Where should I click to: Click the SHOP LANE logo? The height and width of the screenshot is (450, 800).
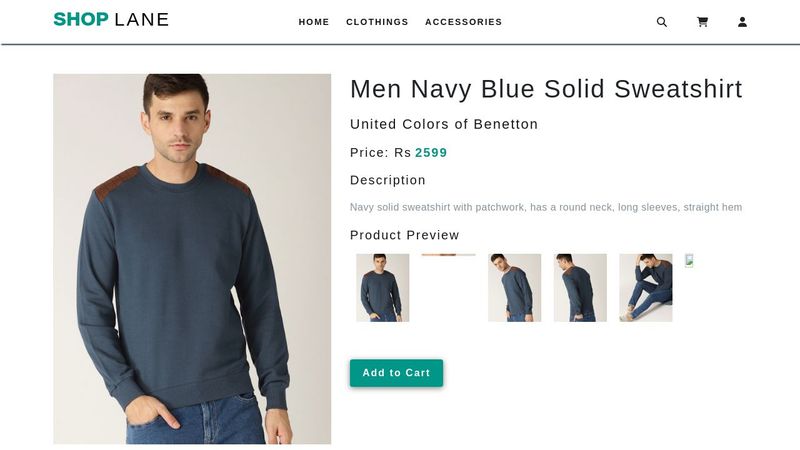[x=111, y=20]
